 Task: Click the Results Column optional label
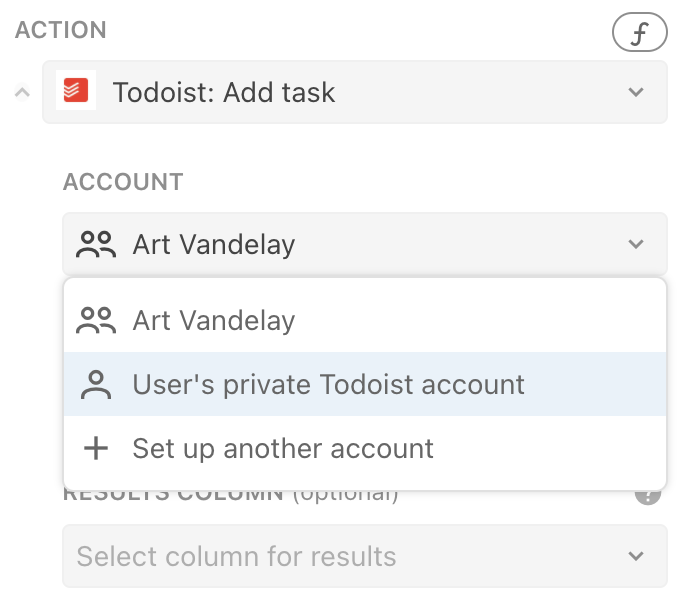coord(230,494)
